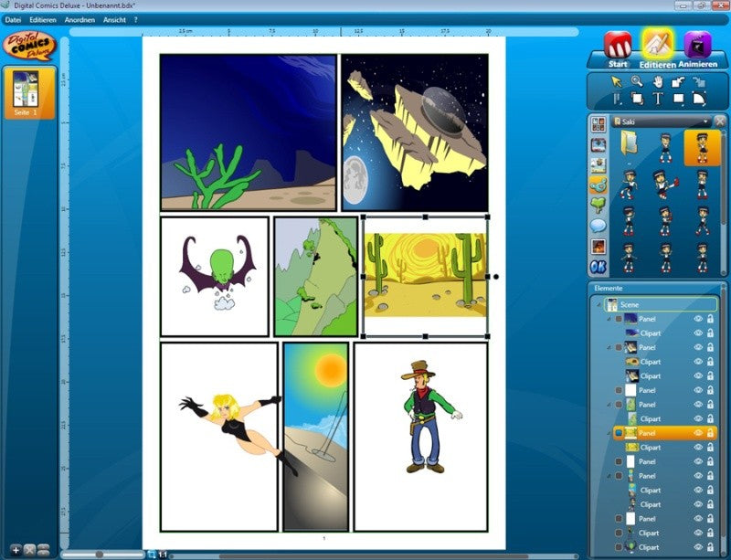Viewport: 731px width, 560px height.
Task: Select the Scene row in Elemente
Action: tap(661, 304)
